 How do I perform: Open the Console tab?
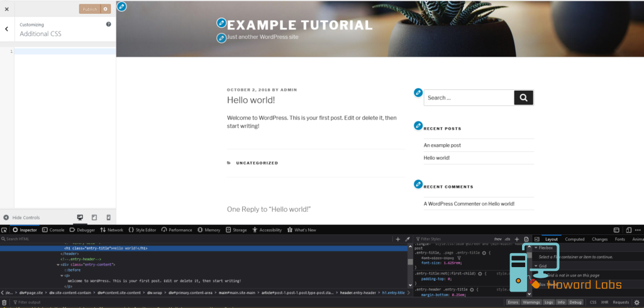(53, 230)
